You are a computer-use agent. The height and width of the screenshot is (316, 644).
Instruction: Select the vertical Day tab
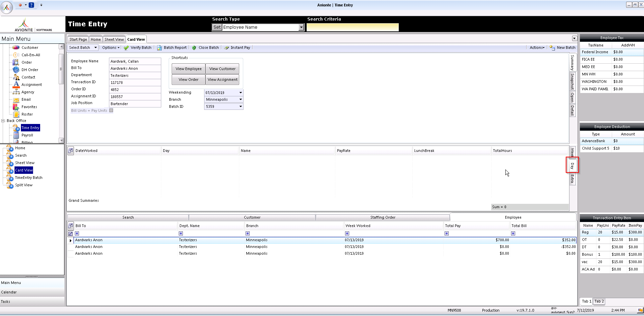click(572, 165)
